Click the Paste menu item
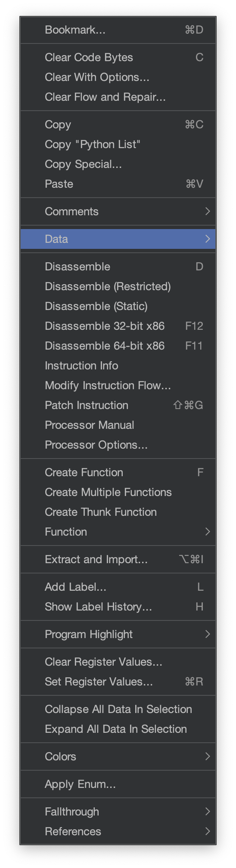236x868 pixels. tap(118, 184)
